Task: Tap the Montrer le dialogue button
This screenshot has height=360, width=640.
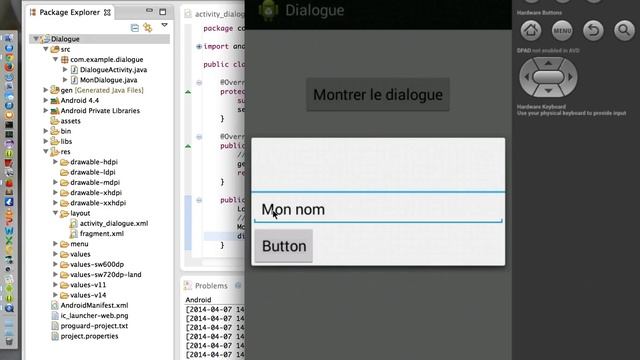Action: coord(378,95)
